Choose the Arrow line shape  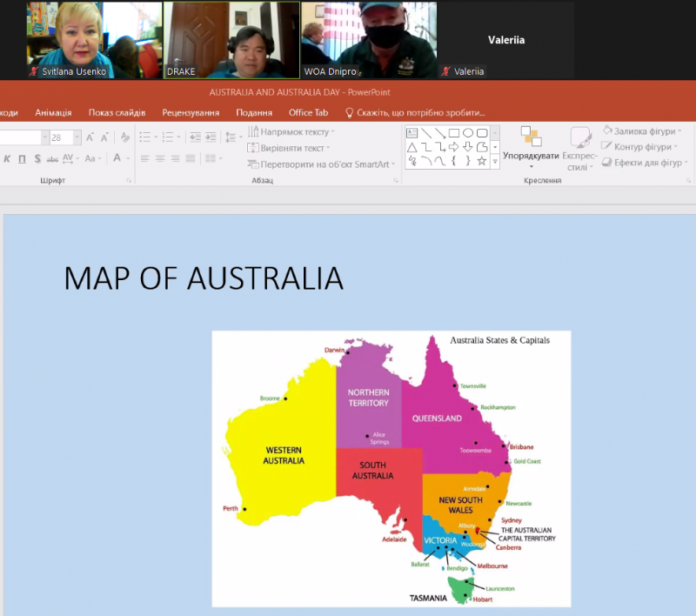click(x=440, y=133)
